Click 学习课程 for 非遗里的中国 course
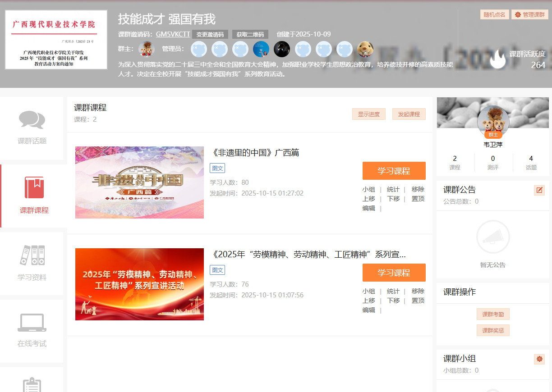 click(x=394, y=171)
